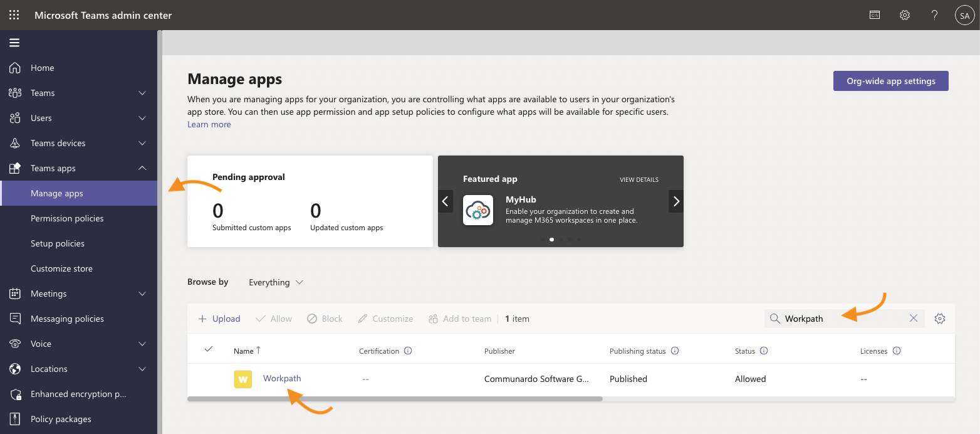The width and height of the screenshot is (980, 434).
Task: Click the Allowed status cell
Action: click(x=751, y=379)
